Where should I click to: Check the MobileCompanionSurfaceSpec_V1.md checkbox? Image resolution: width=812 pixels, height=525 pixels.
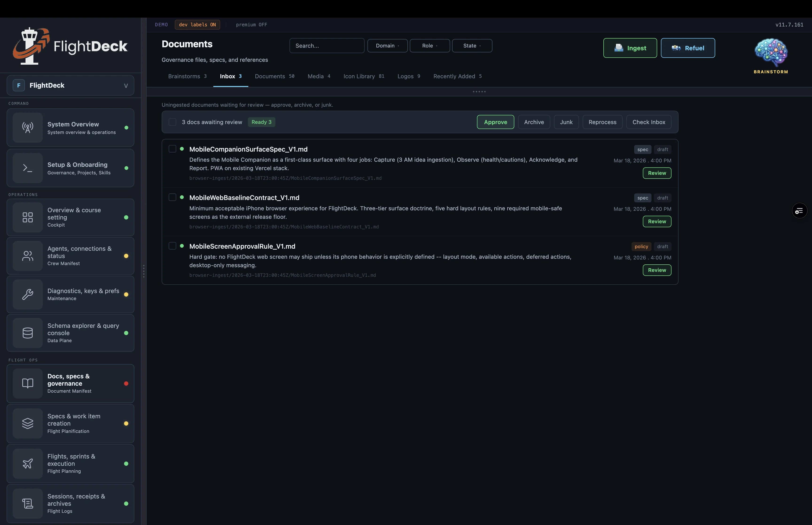[x=172, y=149]
